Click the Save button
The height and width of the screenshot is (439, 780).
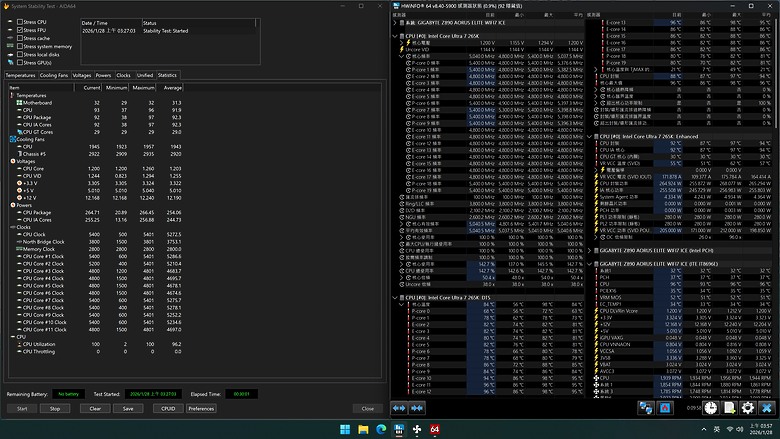tap(128, 409)
